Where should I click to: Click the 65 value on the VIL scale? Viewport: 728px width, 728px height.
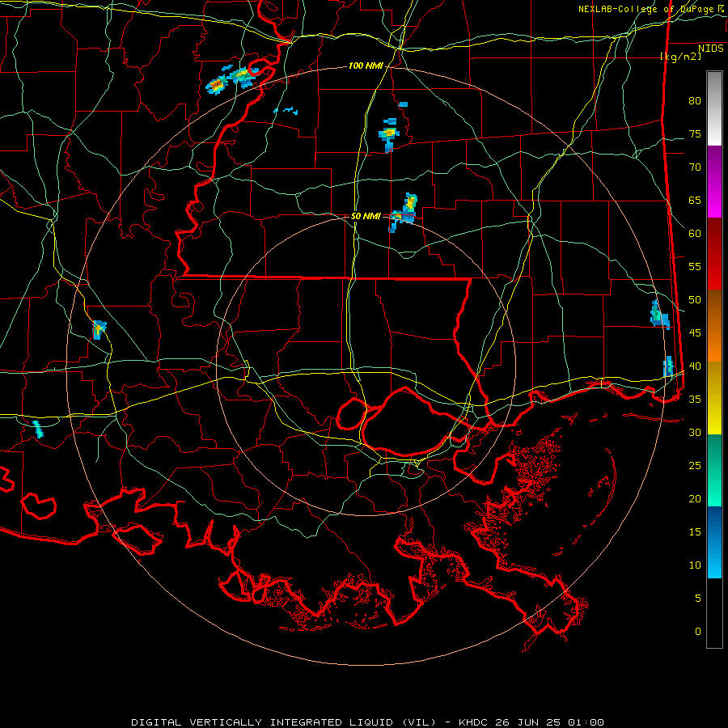tap(695, 201)
